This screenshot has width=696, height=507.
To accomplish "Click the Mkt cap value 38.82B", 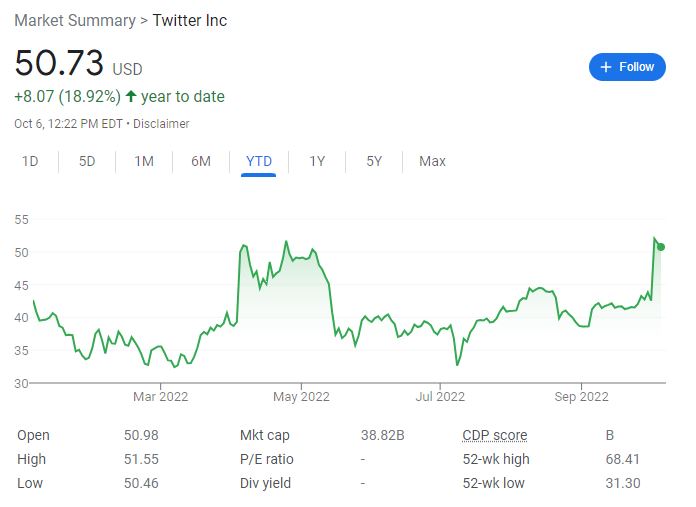I will point(382,435).
